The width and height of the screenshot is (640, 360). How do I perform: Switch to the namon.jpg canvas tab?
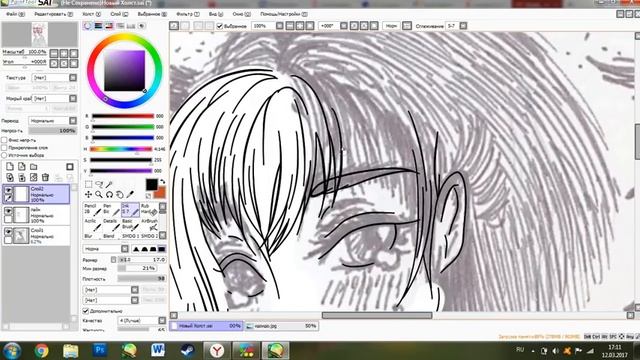[x=282, y=326]
